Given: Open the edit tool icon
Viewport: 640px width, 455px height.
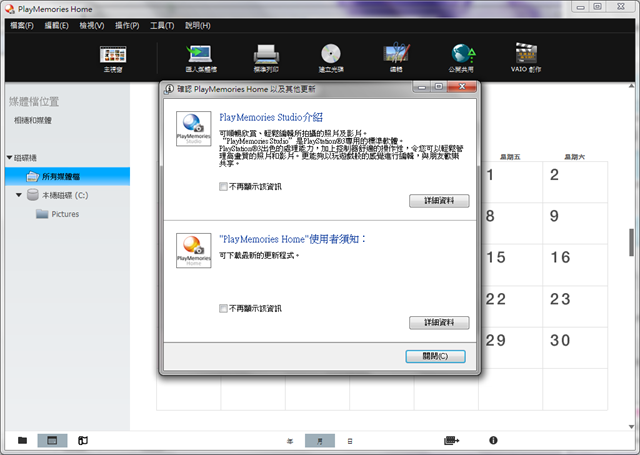Looking at the screenshot, I should click(396, 53).
